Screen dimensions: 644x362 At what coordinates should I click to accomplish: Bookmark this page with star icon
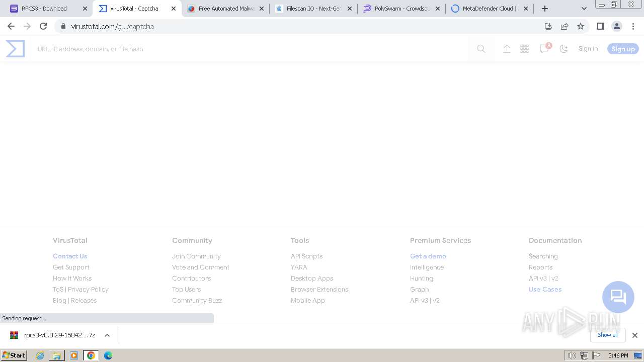point(581,26)
